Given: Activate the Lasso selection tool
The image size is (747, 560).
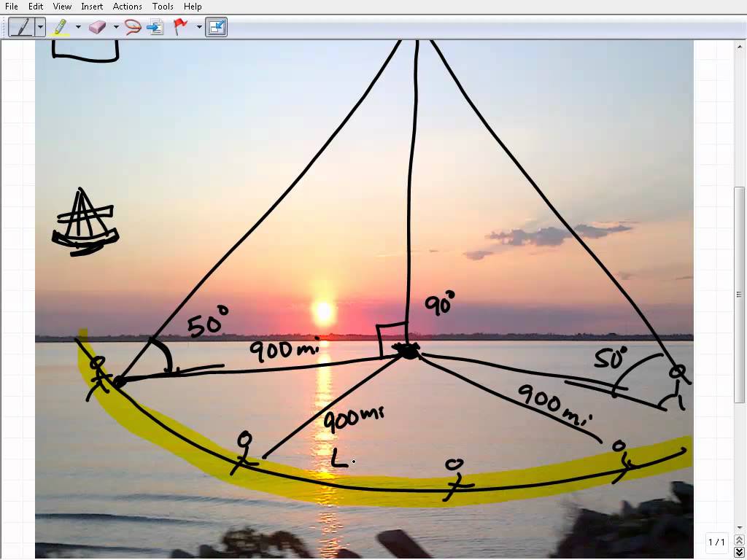Looking at the screenshot, I should tap(133, 27).
